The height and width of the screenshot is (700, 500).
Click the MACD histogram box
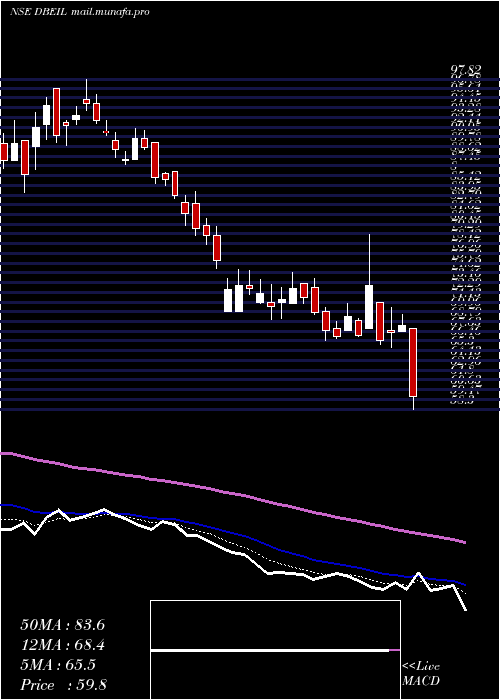(275, 650)
